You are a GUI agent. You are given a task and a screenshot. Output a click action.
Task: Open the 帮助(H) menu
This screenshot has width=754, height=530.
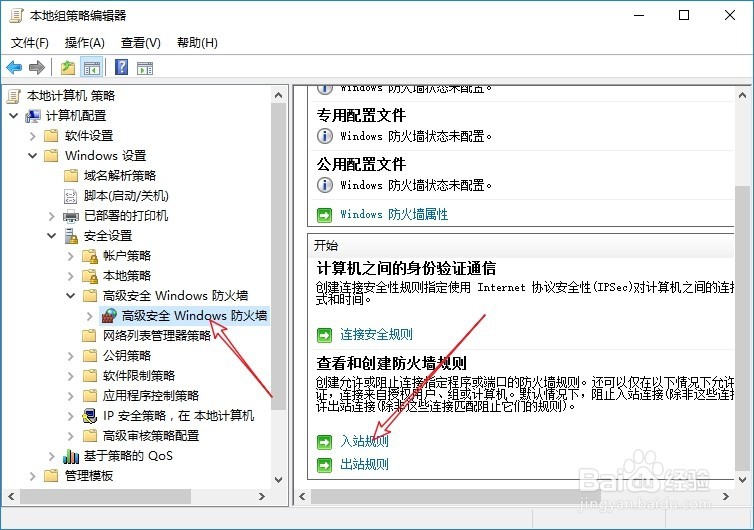click(x=197, y=43)
